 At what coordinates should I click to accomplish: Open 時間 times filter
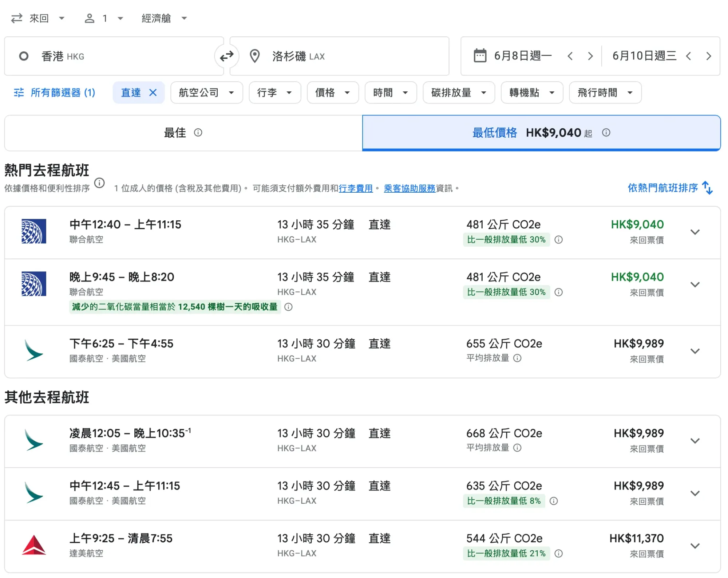tap(391, 93)
